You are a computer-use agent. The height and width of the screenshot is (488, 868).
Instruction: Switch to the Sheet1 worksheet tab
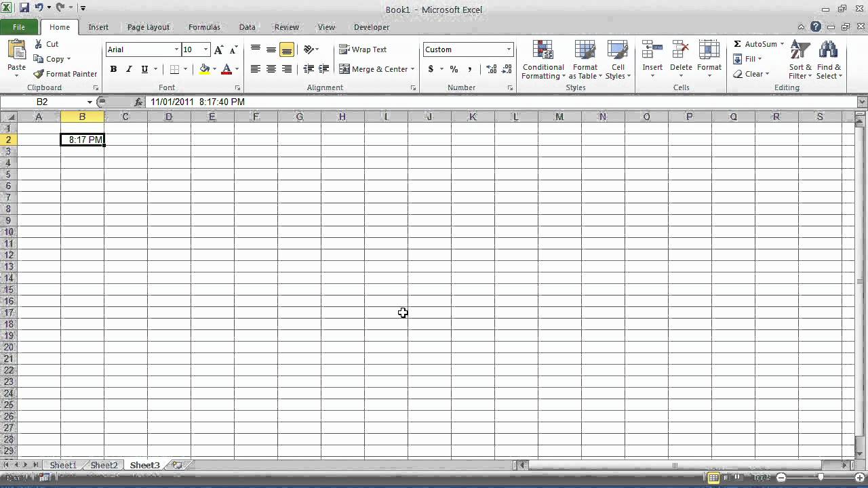click(63, 465)
